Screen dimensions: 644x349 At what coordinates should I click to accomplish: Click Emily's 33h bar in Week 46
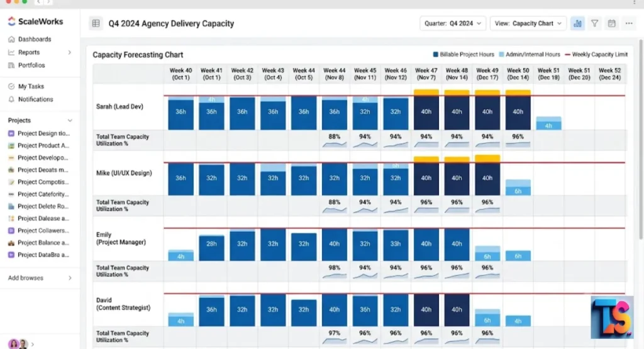click(396, 245)
